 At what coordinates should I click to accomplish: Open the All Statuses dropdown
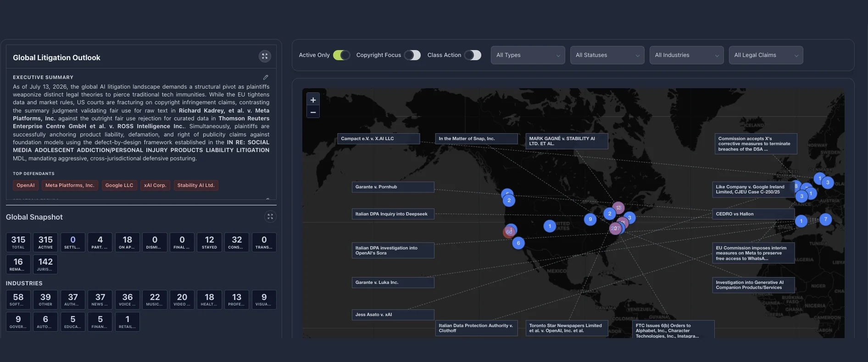(607, 55)
